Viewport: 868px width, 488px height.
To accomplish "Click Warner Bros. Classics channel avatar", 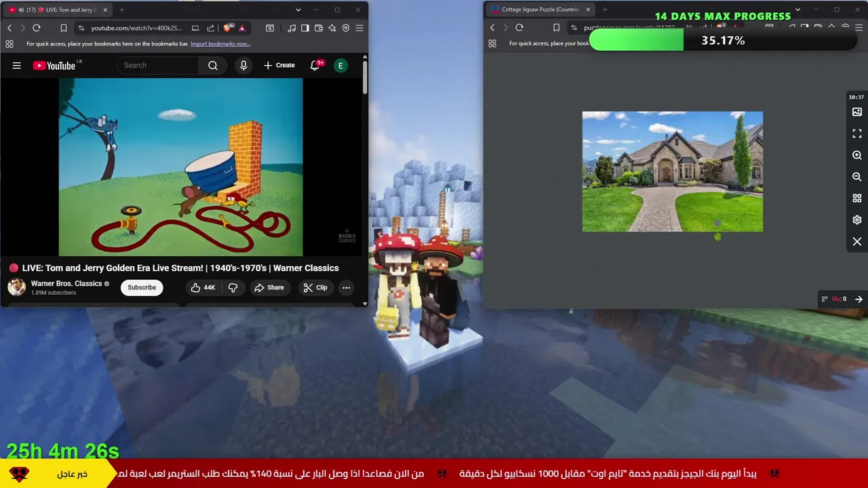I will 17,287.
